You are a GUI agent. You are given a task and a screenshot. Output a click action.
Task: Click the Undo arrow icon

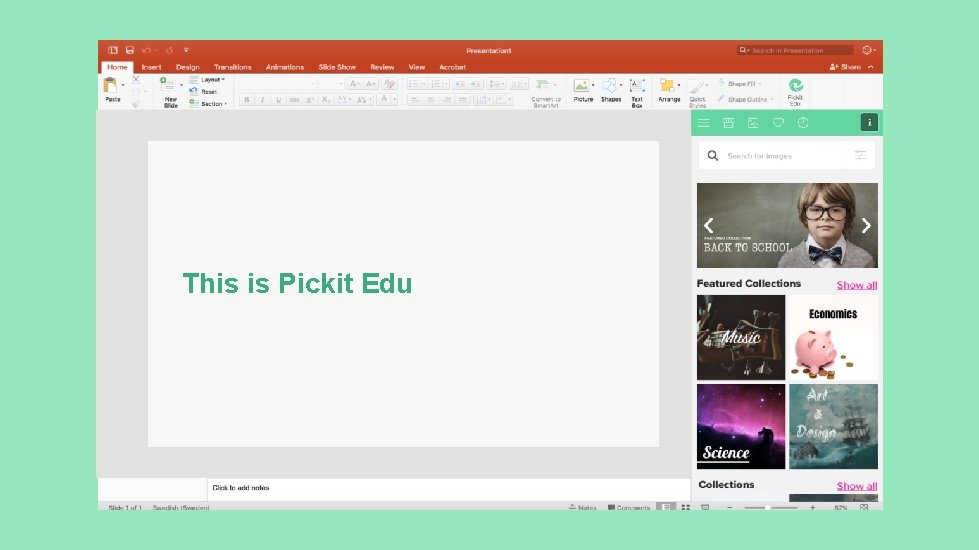point(146,50)
